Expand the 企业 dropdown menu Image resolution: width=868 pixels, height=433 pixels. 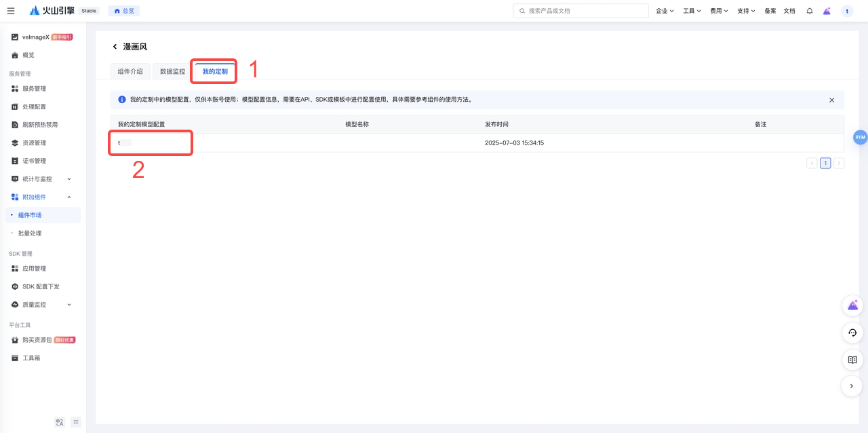point(665,11)
